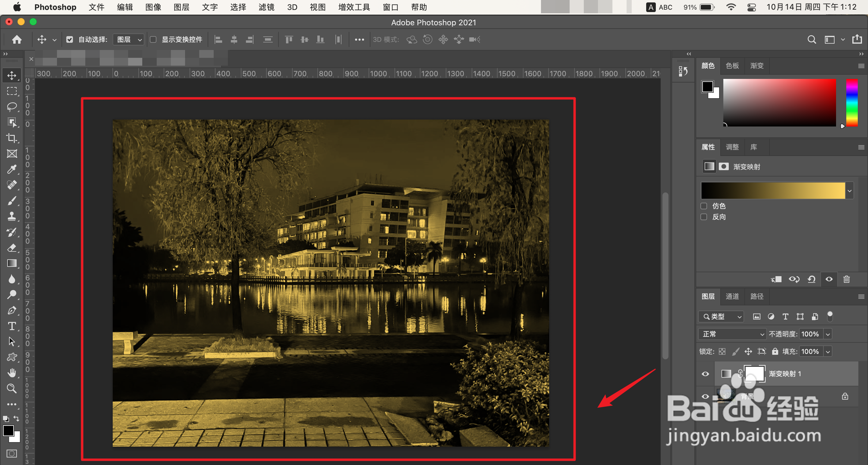Screen dimensions: 868x465
Task: Select the Crop tool
Action: tap(12, 138)
